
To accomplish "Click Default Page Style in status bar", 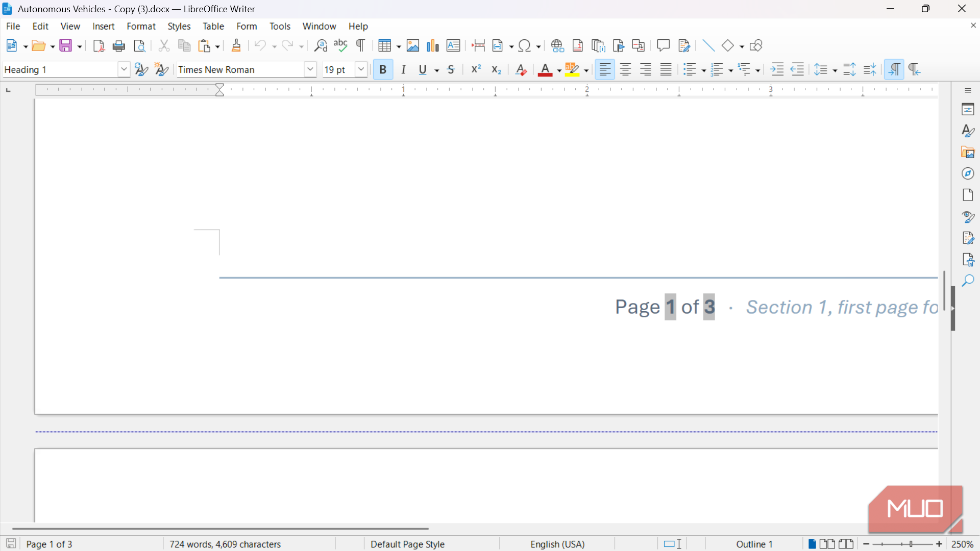I will [407, 544].
